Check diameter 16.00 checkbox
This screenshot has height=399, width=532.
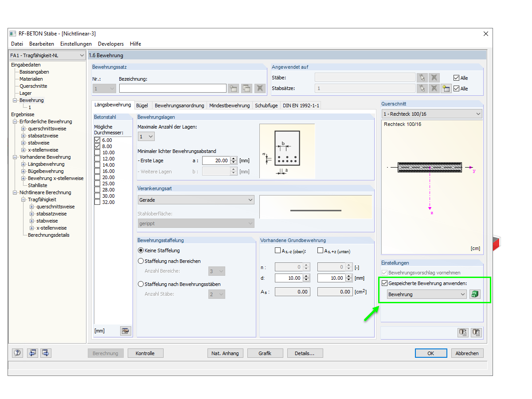coord(98,171)
